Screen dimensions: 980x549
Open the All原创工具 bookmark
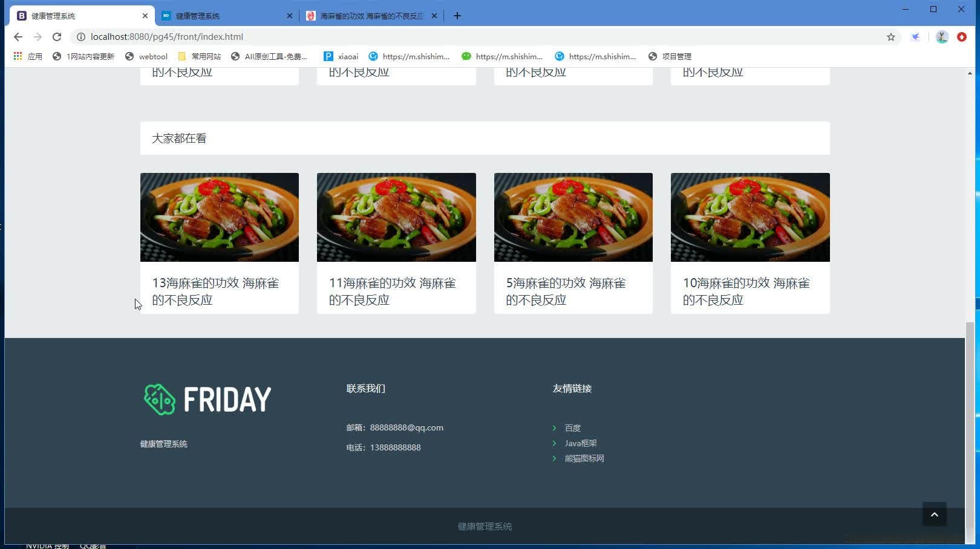269,56
